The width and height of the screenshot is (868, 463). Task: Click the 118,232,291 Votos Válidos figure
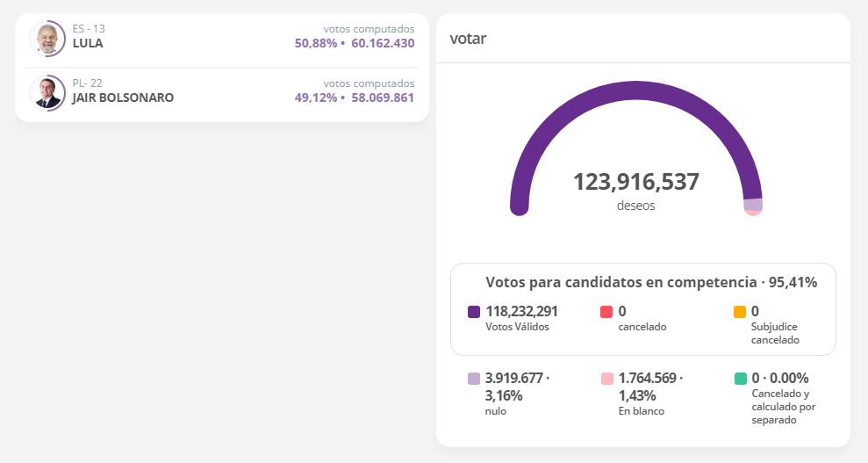tap(521, 311)
